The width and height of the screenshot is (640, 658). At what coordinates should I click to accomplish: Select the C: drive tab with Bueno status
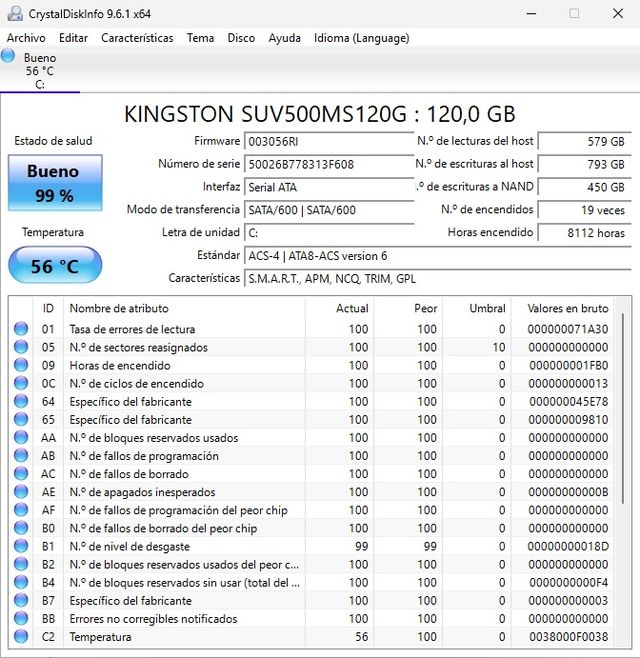coord(40,71)
